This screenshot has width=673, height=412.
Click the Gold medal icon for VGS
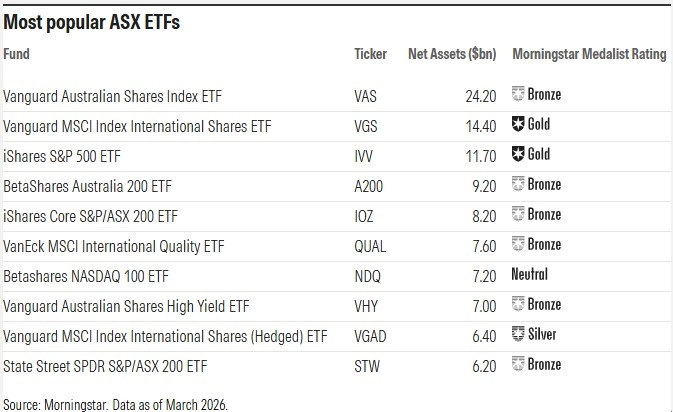[518, 125]
